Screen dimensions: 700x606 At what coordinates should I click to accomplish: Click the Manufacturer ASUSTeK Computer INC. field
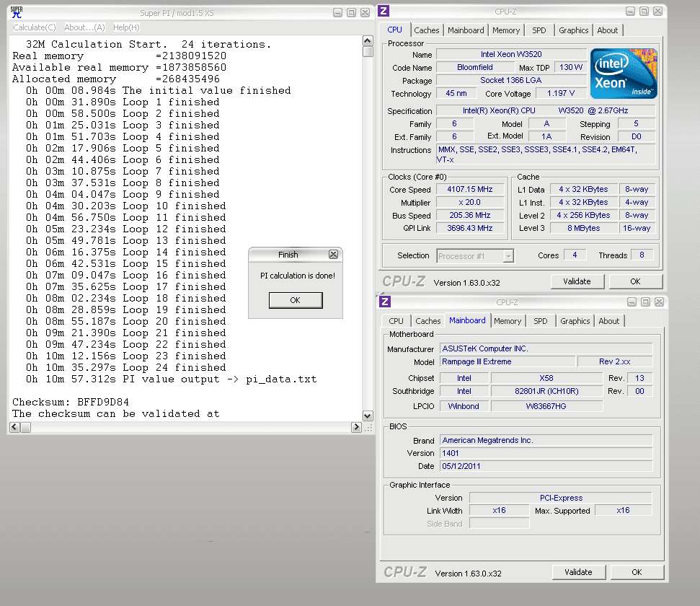pyautogui.click(x=546, y=348)
